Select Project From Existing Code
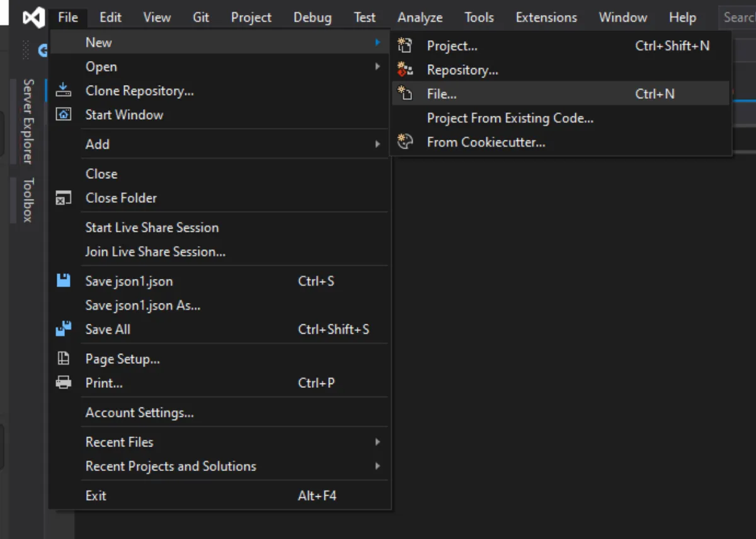The image size is (756, 539). pyautogui.click(x=510, y=118)
